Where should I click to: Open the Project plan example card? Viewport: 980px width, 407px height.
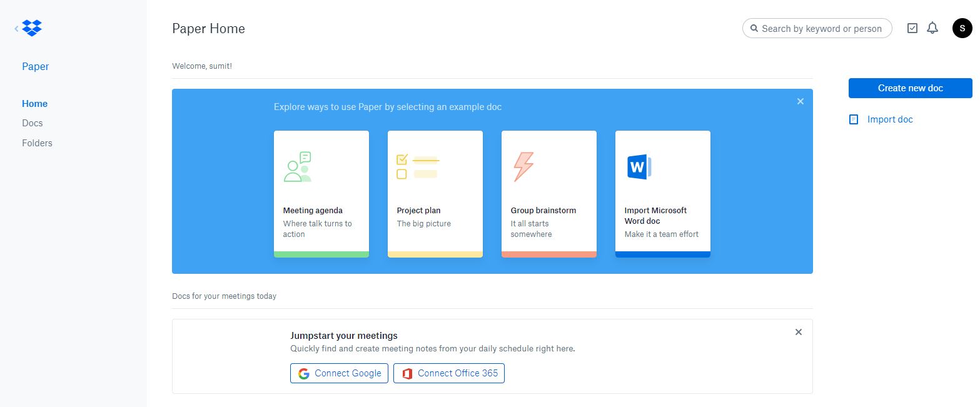(435, 194)
